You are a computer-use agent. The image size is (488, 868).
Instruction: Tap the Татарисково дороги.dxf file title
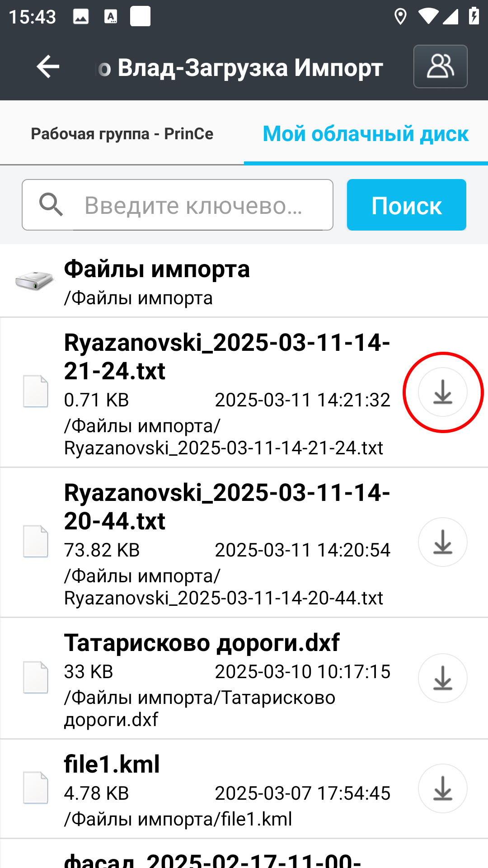pos(202,642)
